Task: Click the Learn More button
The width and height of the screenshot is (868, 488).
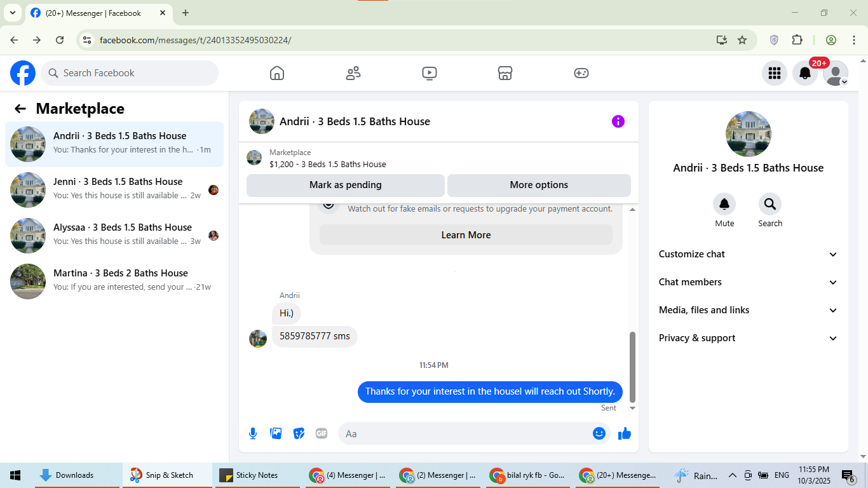Action: coord(466,235)
